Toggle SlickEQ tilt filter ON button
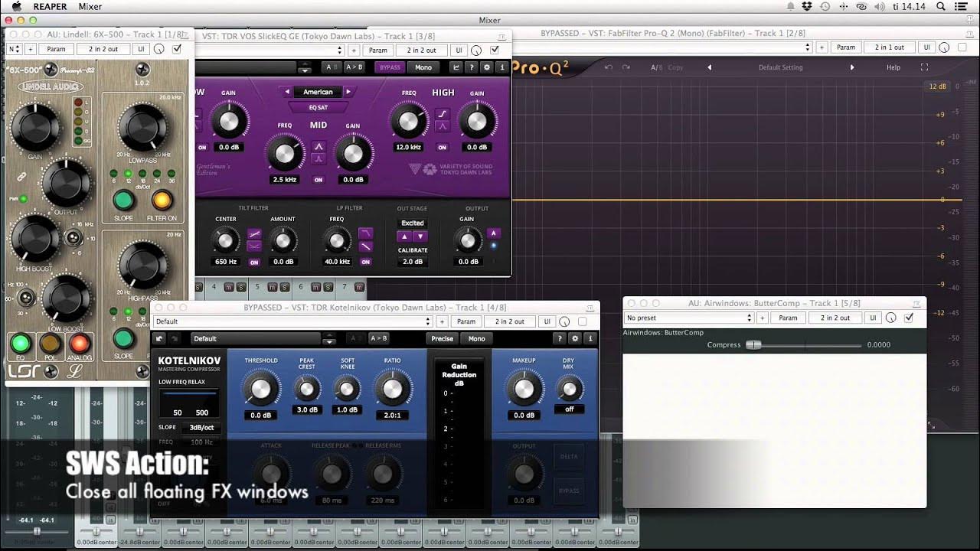This screenshot has height=551, width=980. [x=254, y=262]
